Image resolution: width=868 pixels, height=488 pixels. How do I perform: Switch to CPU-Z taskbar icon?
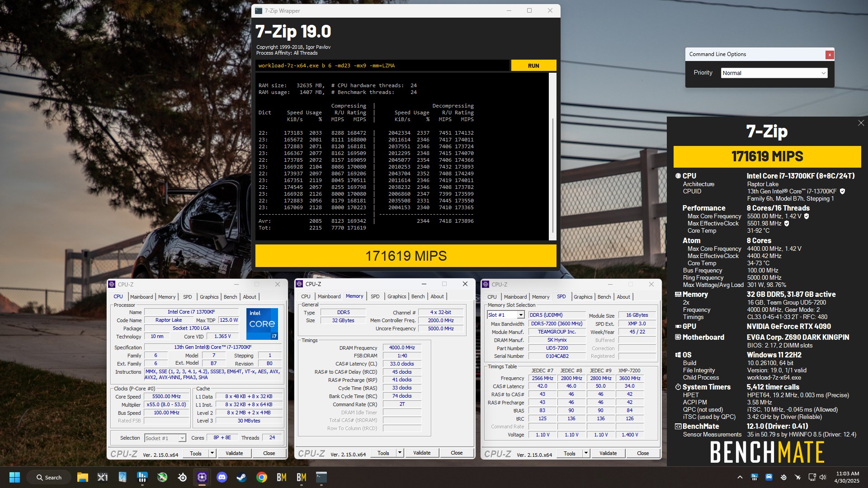click(x=202, y=477)
